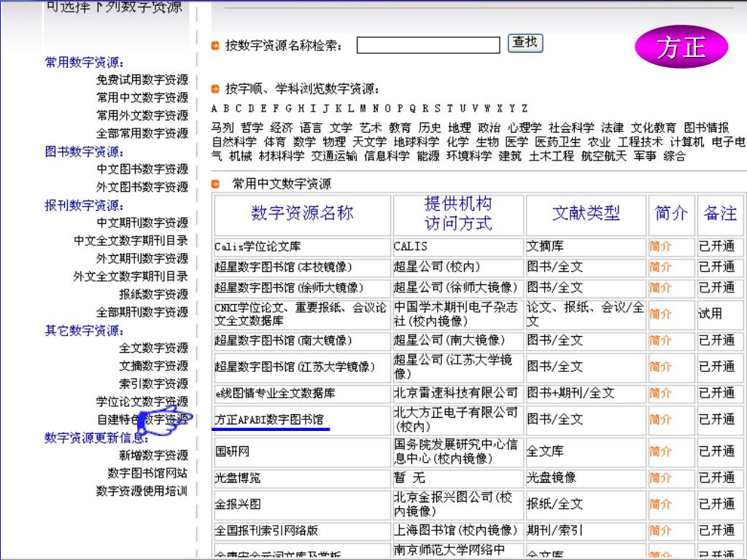
Task: Open 索引数字资源 sidebar link
Action: (153, 384)
